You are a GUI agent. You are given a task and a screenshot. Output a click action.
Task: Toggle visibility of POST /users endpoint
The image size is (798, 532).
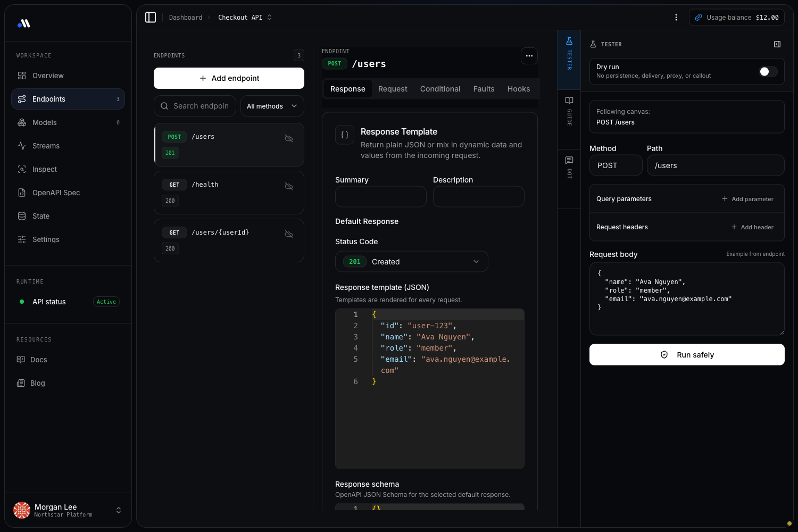[x=289, y=138]
